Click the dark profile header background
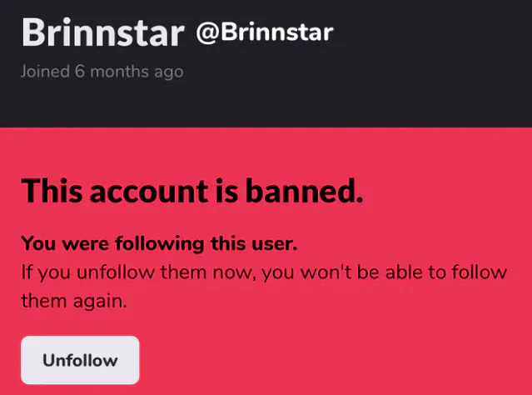 (x=433, y=83)
